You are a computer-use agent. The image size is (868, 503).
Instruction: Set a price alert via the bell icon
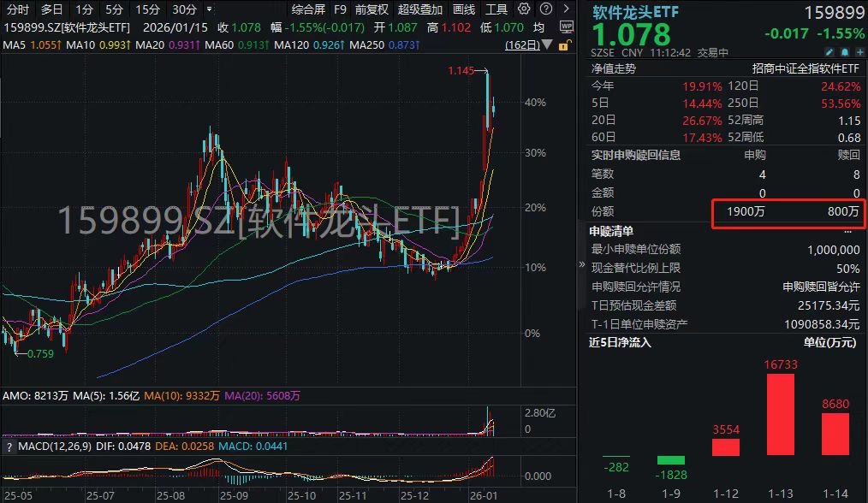(x=842, y=51)
